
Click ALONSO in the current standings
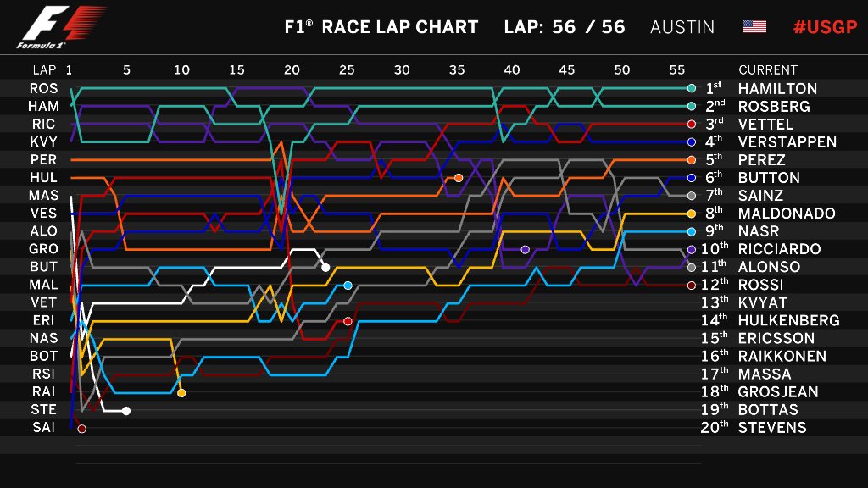(x=769, y=266)
